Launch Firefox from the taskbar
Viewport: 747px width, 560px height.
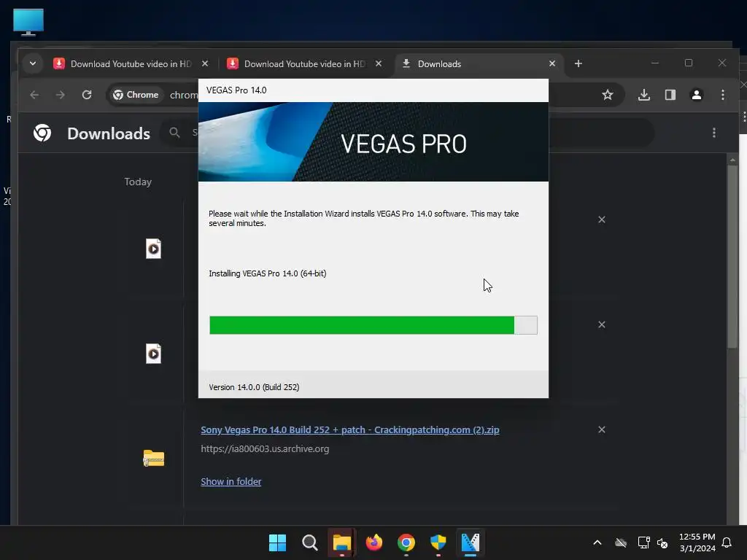point(374,542)
